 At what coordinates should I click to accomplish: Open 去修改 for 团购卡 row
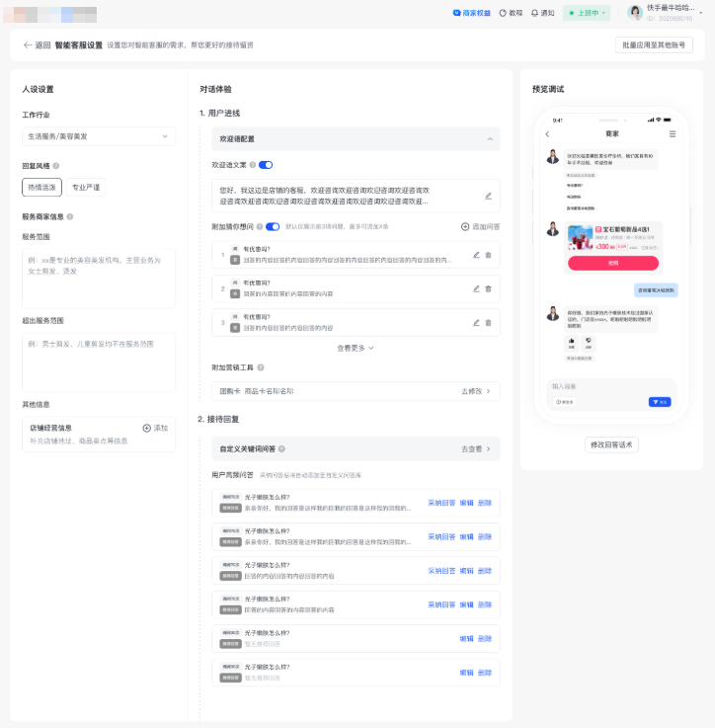[x=476, y=391]
